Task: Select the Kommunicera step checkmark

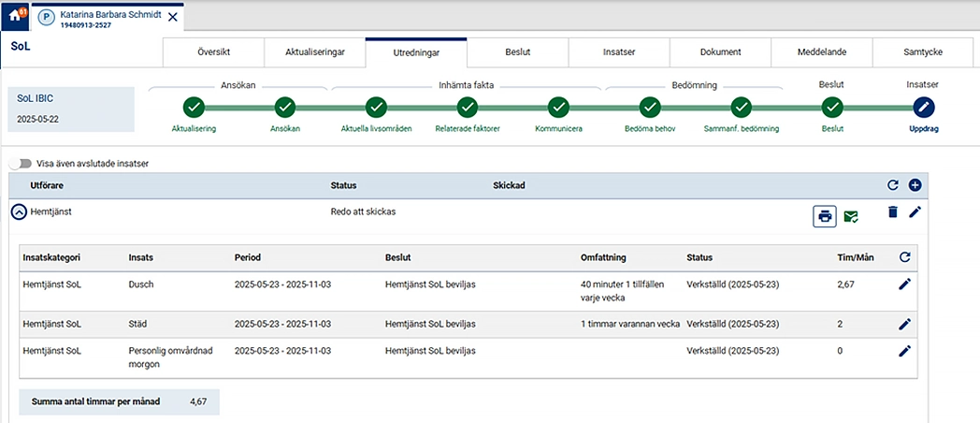Action: (559, 108)
